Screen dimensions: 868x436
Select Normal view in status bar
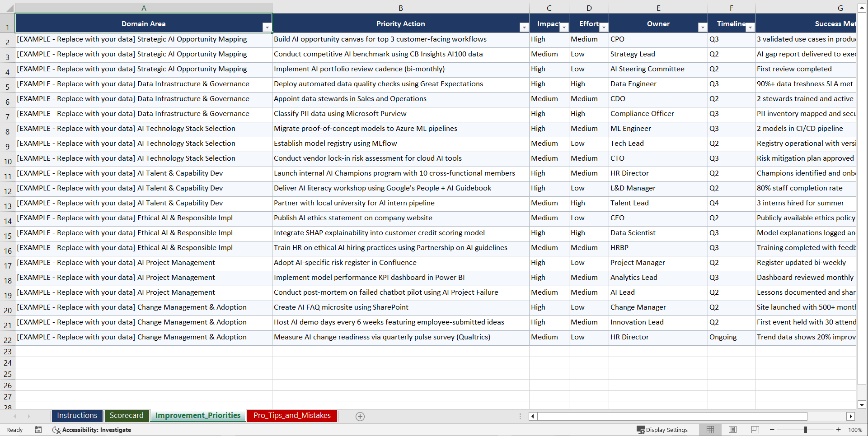click(710, 430)
